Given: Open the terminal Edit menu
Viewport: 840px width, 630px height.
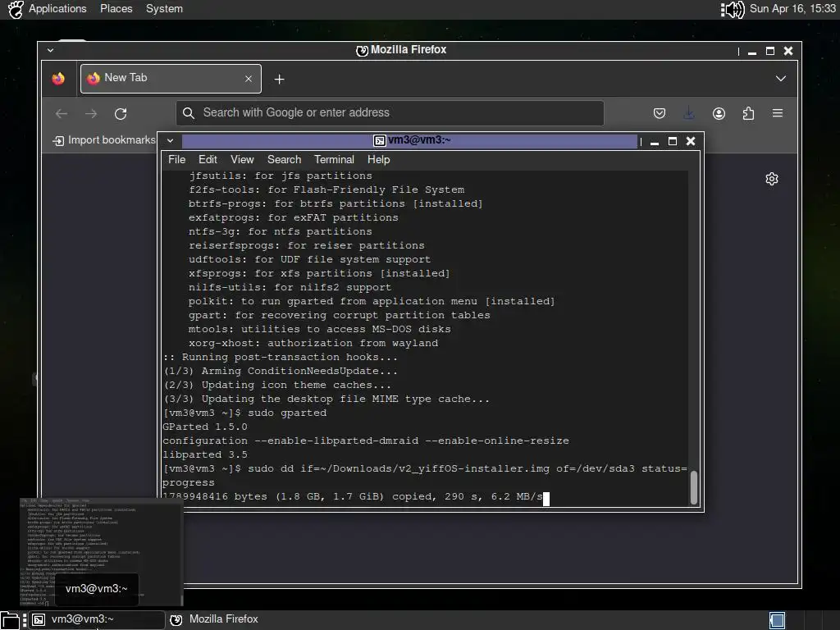Looking at the screenshot, I should pyautogui.click(x=208, y=160).
